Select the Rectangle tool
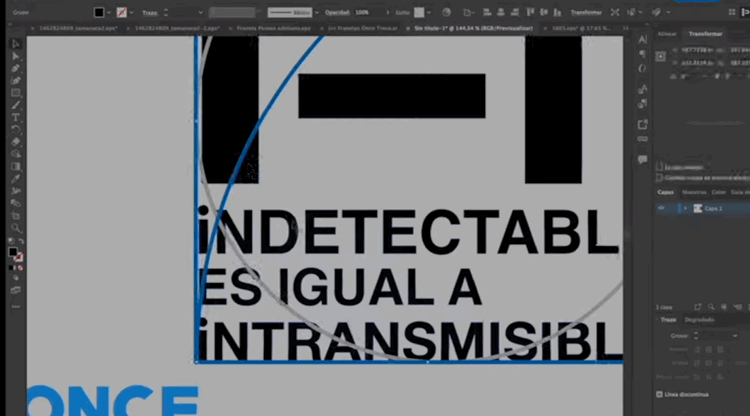Image resolution: width=750 pixels, height=416 pixels. (15, 93)
